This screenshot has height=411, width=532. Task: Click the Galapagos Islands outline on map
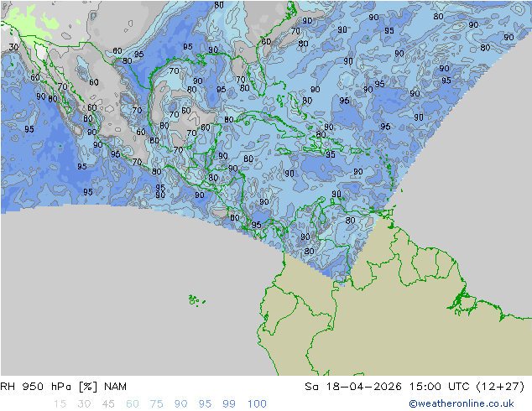[x=196, y=300]
